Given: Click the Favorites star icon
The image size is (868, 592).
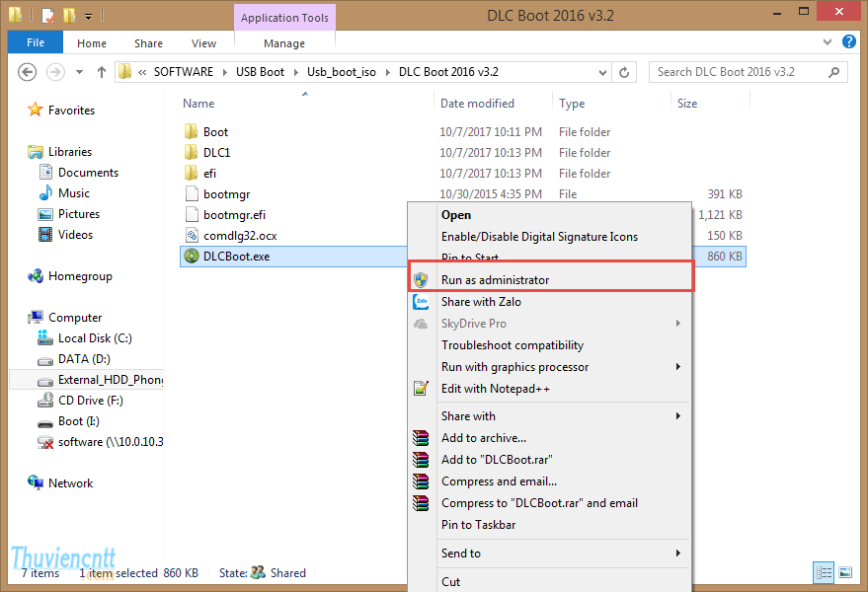Looking at the screenshot, I should click(35, 110).
